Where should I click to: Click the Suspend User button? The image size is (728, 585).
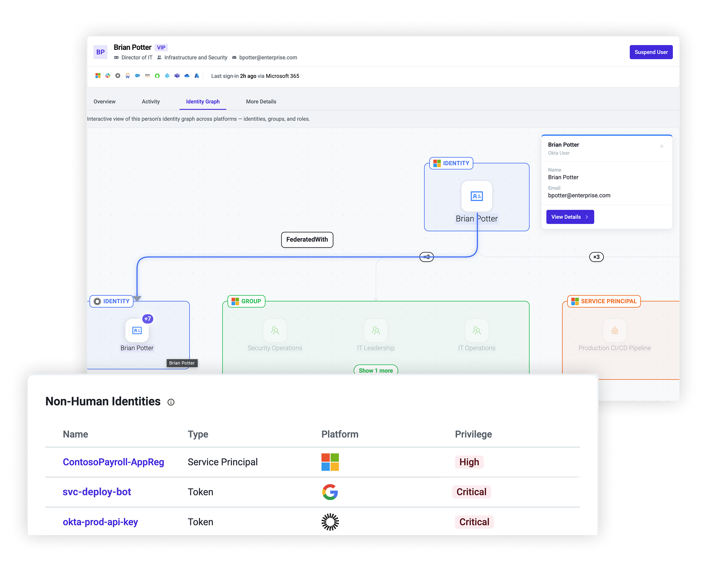pyautogui.click(x=651, y=52)
